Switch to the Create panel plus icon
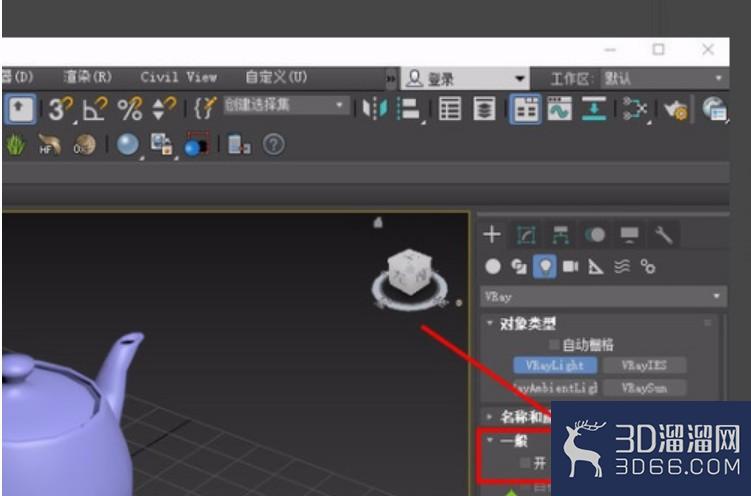The width and height of the screenshot is (751, 496). [x=492, y=235]
